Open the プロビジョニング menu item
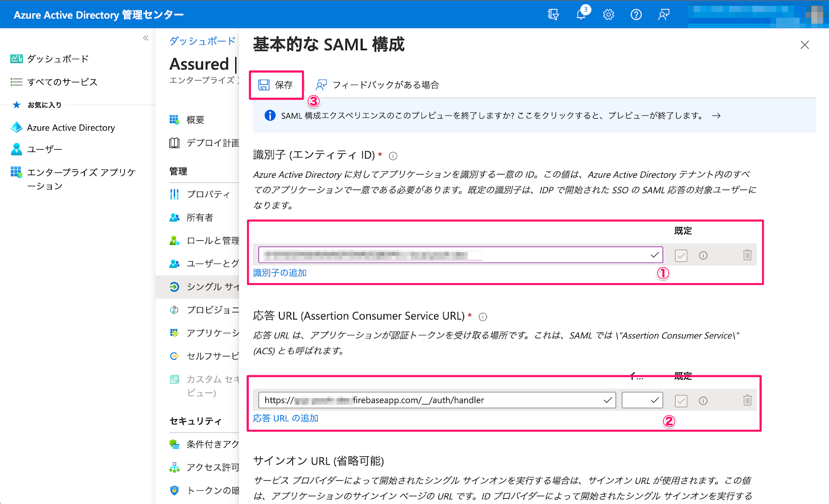The image size is (829, 504). point(204,310)
